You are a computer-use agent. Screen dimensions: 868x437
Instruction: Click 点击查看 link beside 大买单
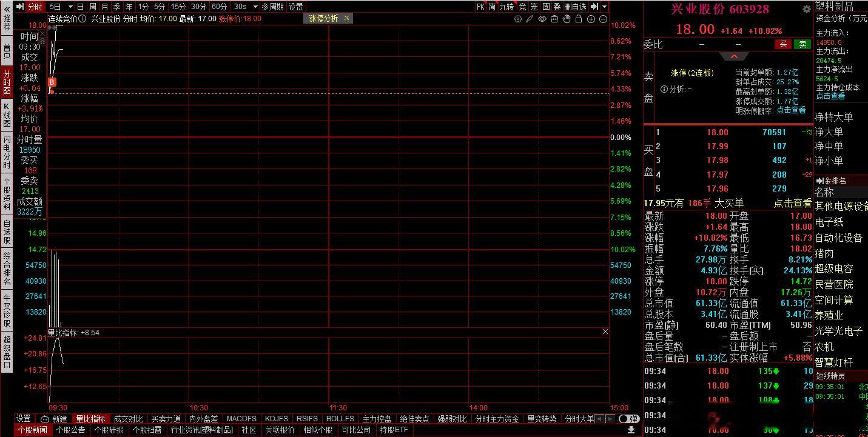coord(792,204)
